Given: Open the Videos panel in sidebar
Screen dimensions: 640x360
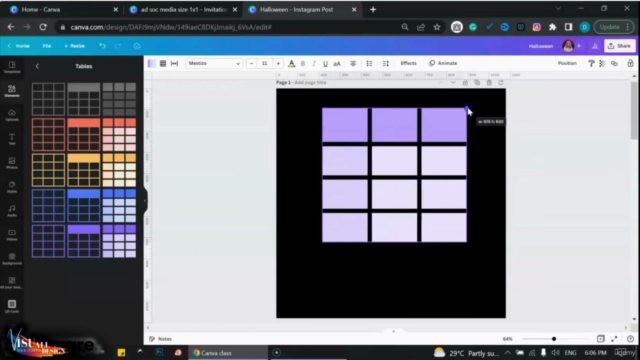Looking at the screenshot, I should (12, 235).
